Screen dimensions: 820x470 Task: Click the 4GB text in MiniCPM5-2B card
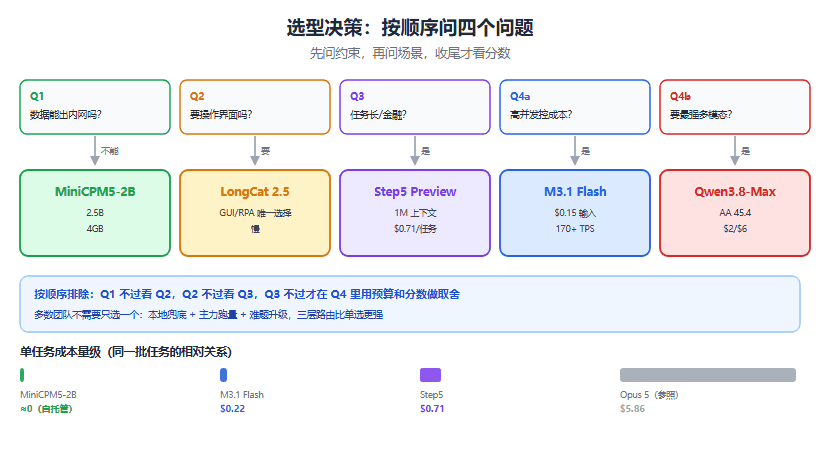[95, 228]
